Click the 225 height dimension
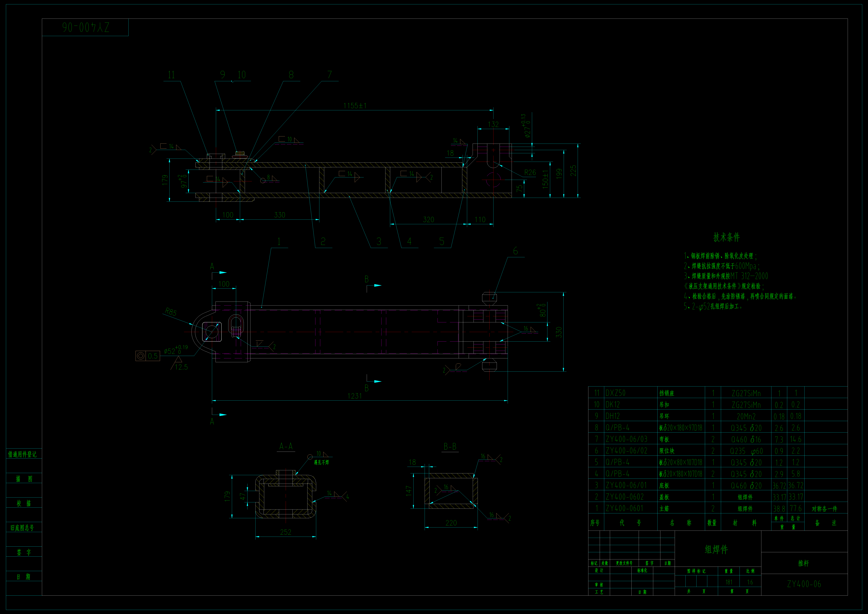Screen dimensions: 868x614 point(573,171)
